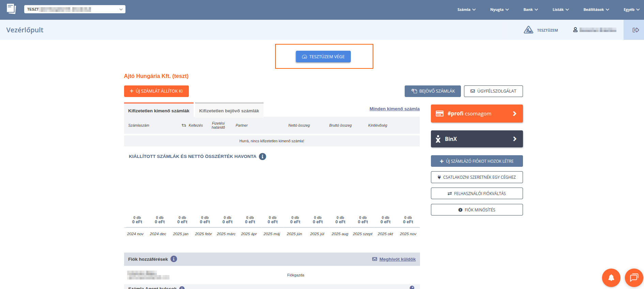Click the logout icon in top-right corner
The width and height of the screenshot is (644, 289).
635,30
